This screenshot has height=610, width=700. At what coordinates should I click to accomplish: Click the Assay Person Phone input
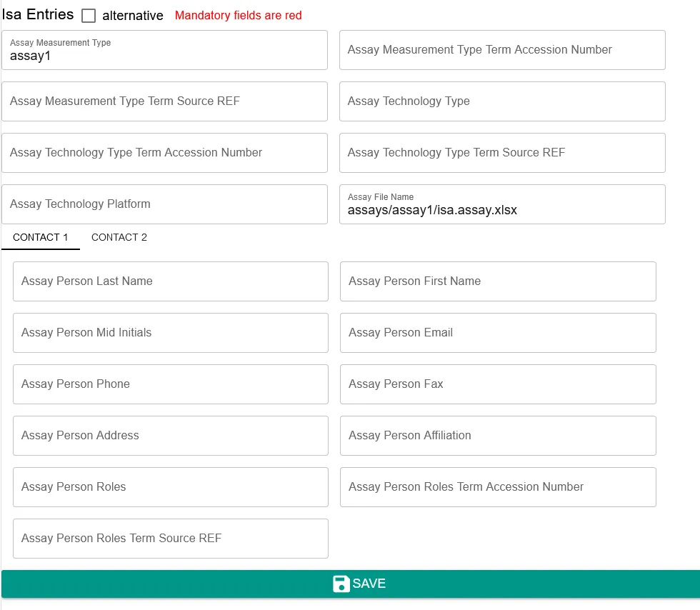(170, 384)
